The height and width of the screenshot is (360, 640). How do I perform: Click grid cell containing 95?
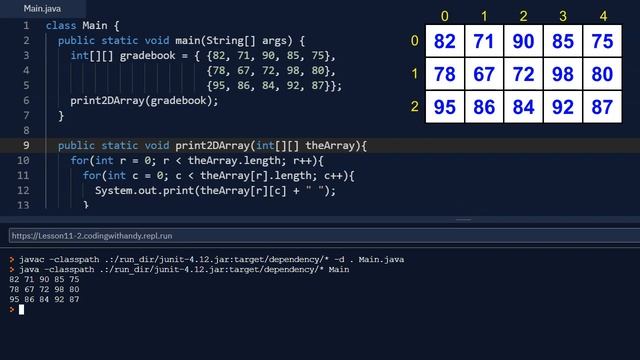pos(444,107)
